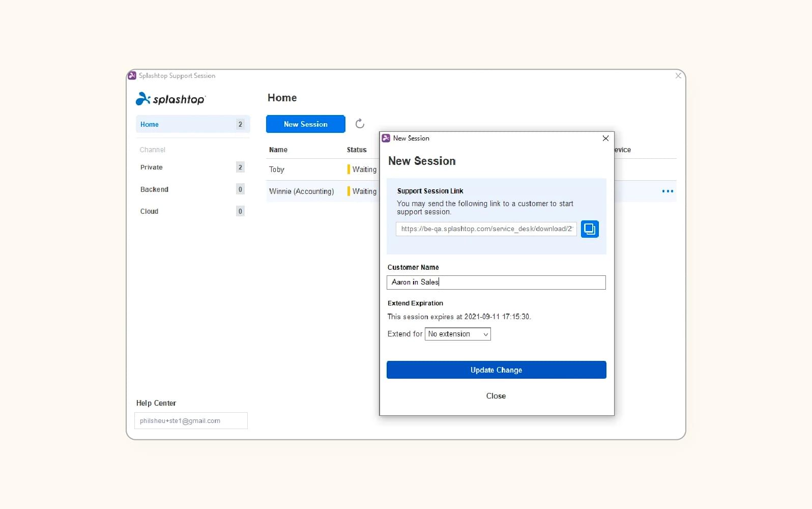Open the Help Center
812x509 pixels.
(156, 403)
